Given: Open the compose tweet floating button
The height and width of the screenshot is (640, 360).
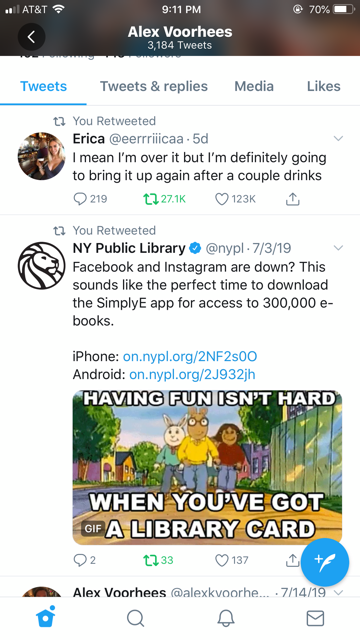Looking at the screenshot, I should 325,562.
